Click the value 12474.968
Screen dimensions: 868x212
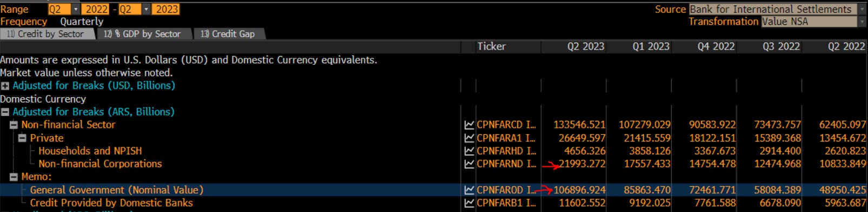pyautogui.click(x=777, y=164)
